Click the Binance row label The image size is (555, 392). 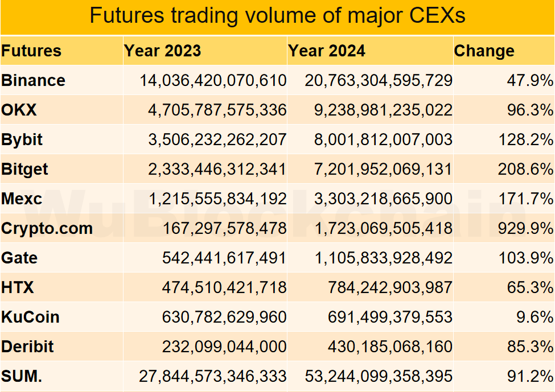pos(34,80)
